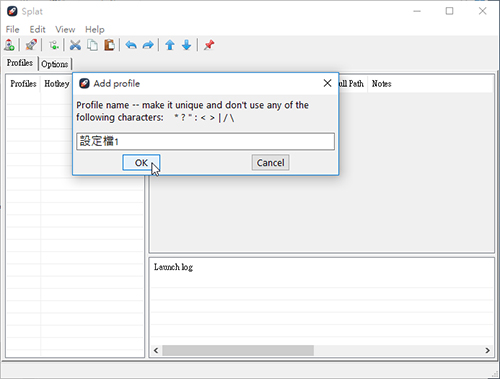
Task: Click the launch log scroll right arrow
Action: [x=487, y=350]
